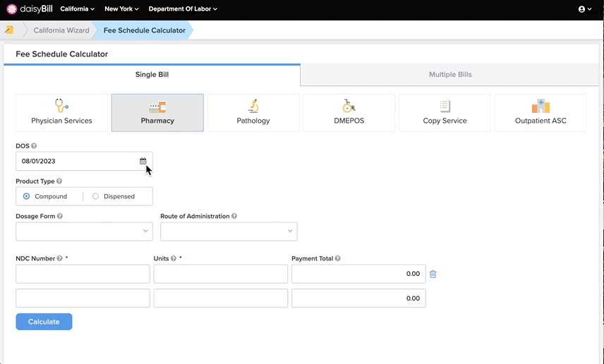Viewport: 604px width, 364px height.
Task: Select the DMEPOS wheelchair tile
Action: 349,113
